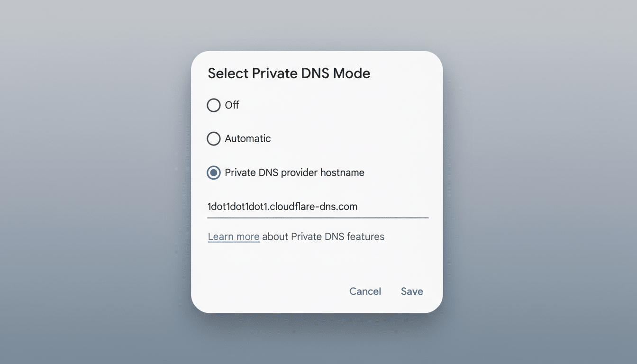This screenshot has height=364, width=637.
Task: Click the selected hostname radio indicator
Action: [x=214, y=173]
